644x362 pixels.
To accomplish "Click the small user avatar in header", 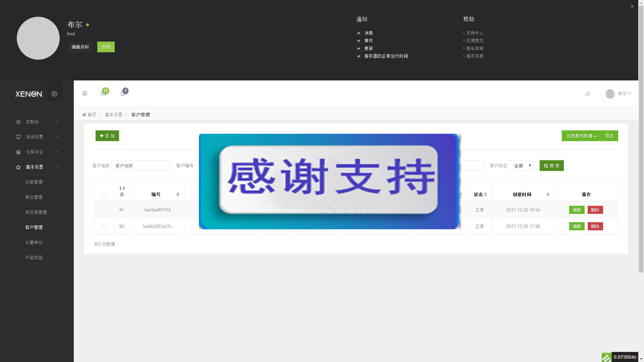I will 610,94.
